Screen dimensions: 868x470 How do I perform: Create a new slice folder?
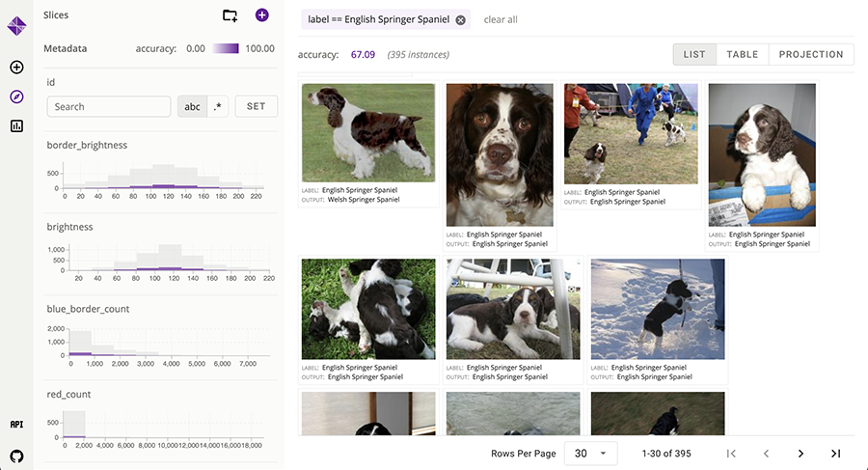tap(230, 15)
